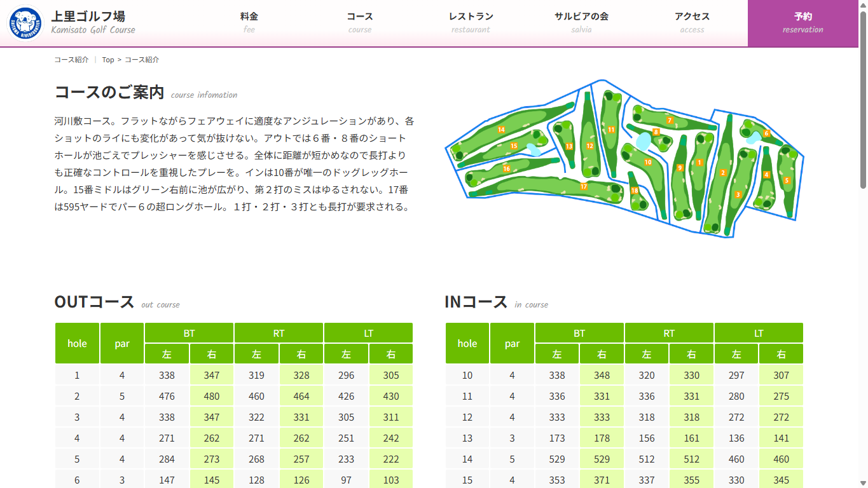
Task: Pick hole 2 marker on course map
Action: click(x=723, y=173)
